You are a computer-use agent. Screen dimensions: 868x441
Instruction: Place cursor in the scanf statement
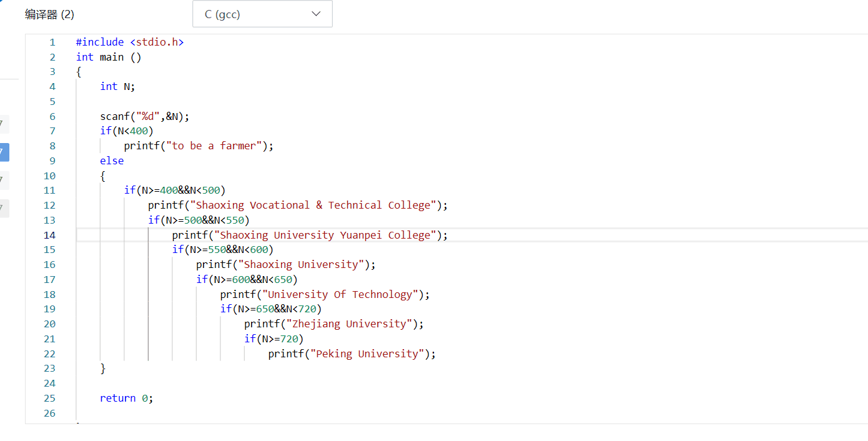tap(144, 116)
